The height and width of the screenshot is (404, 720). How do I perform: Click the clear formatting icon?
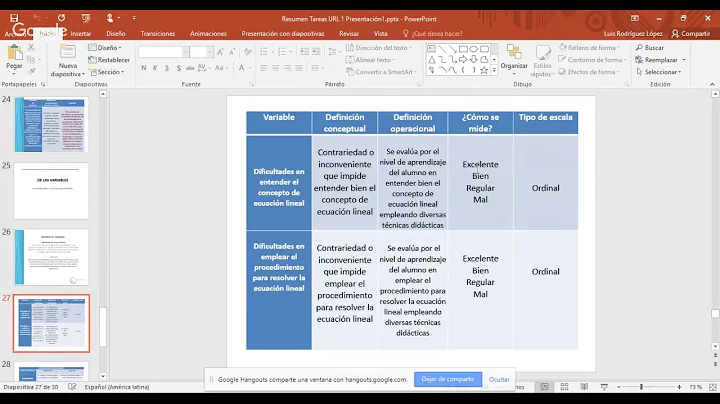coord(248,52)
